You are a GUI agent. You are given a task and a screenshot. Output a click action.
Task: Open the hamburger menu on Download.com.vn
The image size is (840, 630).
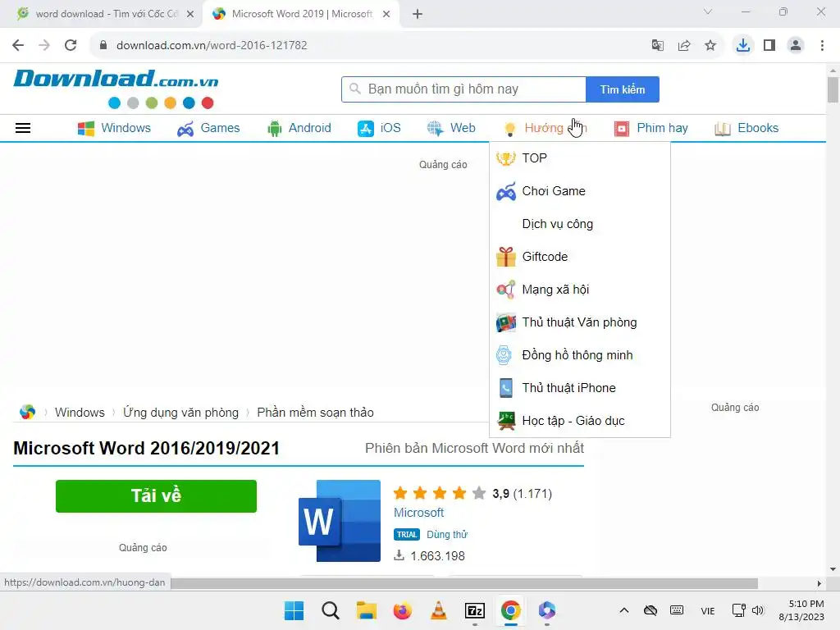click(x=22, y=128)
